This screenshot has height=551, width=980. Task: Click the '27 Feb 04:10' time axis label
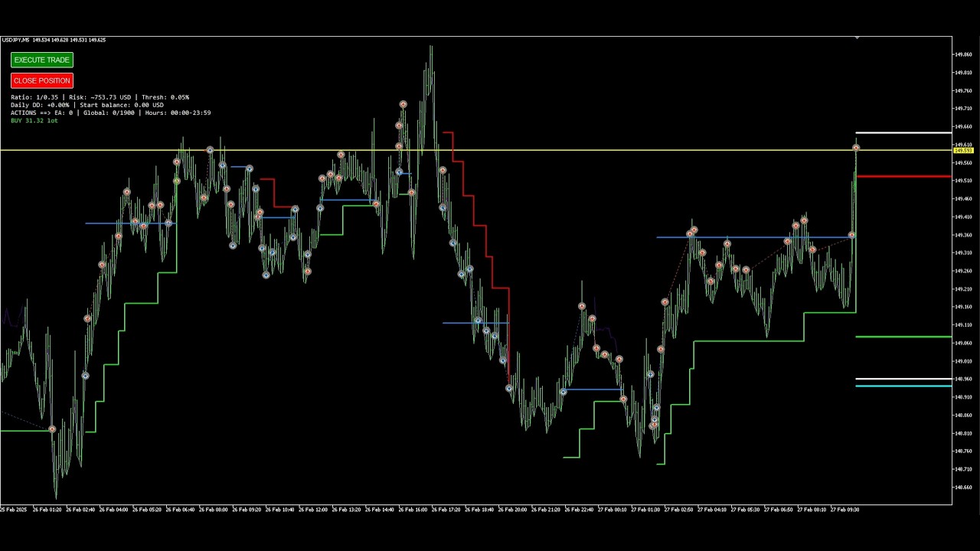coord(712,510)
